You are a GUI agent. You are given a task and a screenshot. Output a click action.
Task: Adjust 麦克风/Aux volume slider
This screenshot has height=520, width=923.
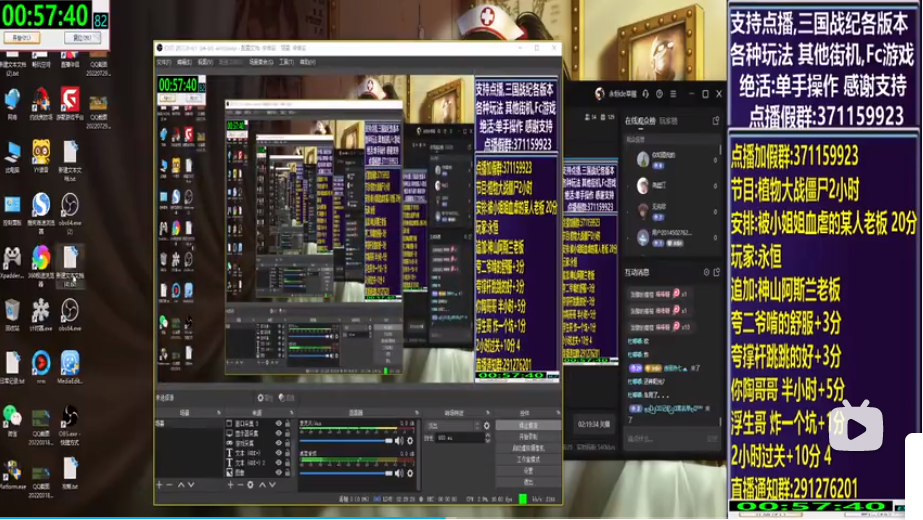point(346,440)
